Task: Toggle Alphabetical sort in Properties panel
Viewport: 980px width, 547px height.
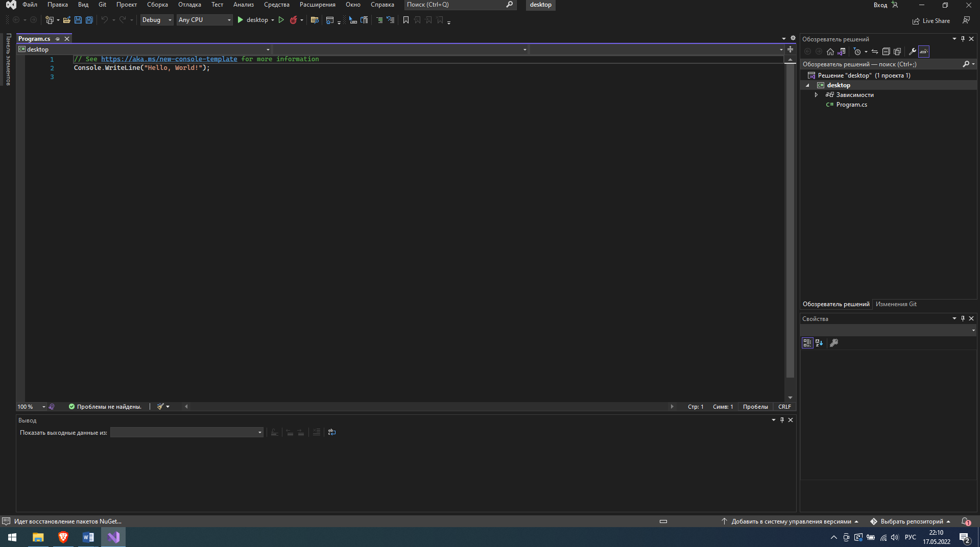Action: pyautogui.click(x=819, y=343)
